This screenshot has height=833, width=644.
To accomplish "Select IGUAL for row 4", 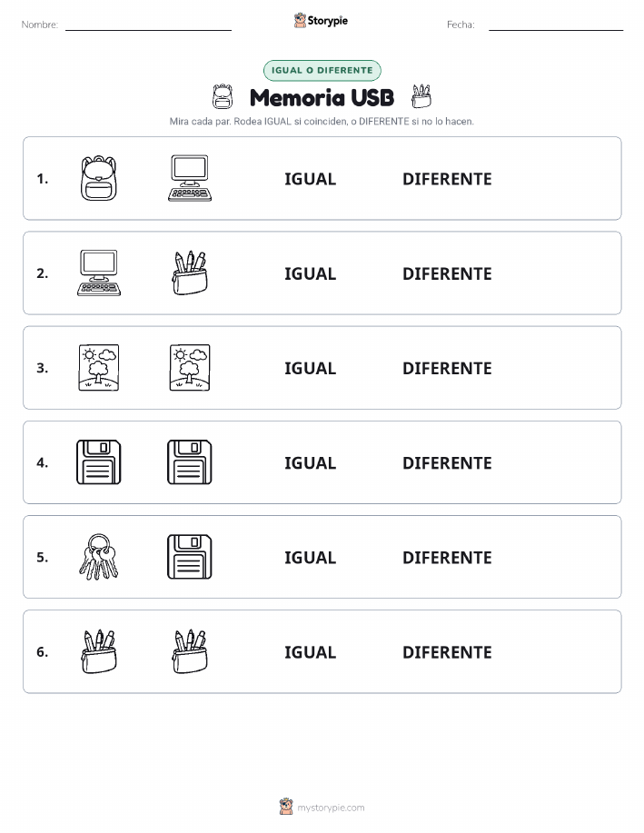I will click(x=311, y=463).
